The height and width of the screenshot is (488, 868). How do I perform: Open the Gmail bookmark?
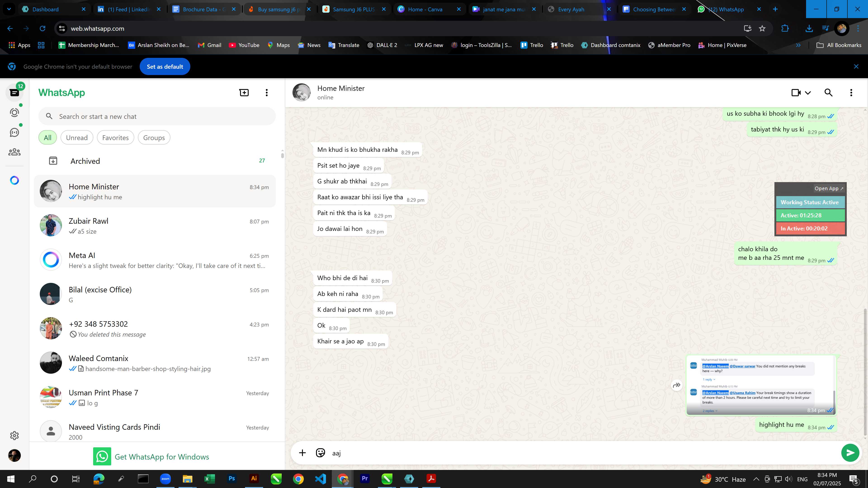[x=209, y=45]
